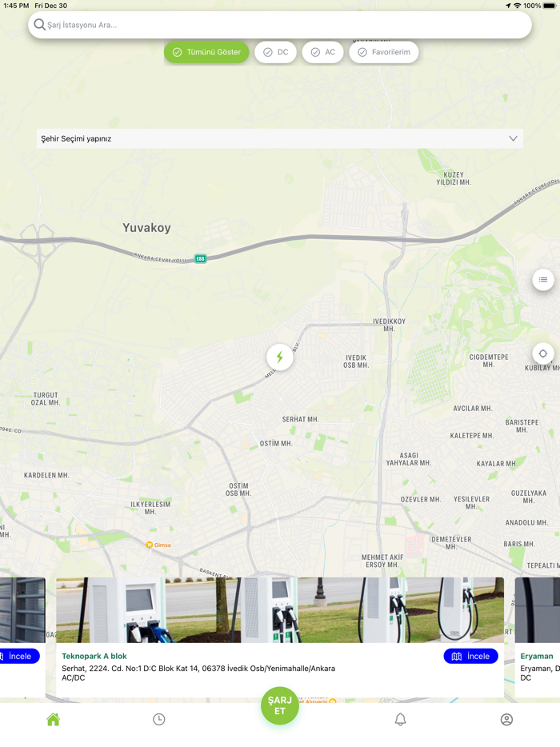Click the Teknopark address text

coord(198,669)
